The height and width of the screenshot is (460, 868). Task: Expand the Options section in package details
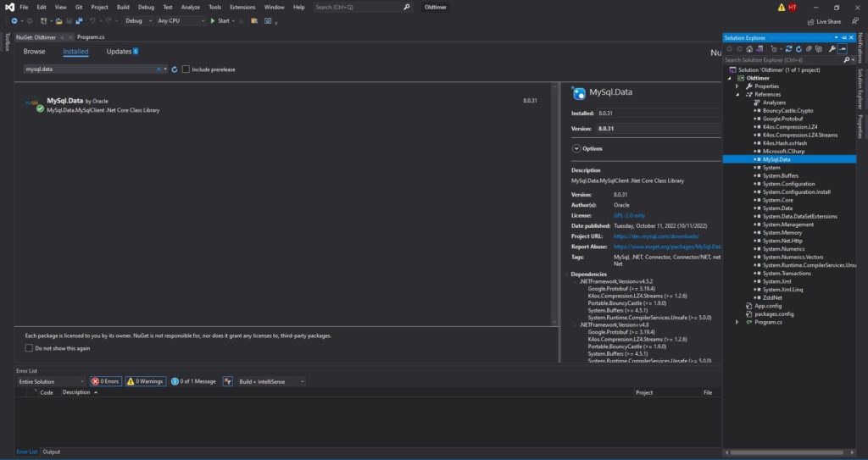coord(577,148)
